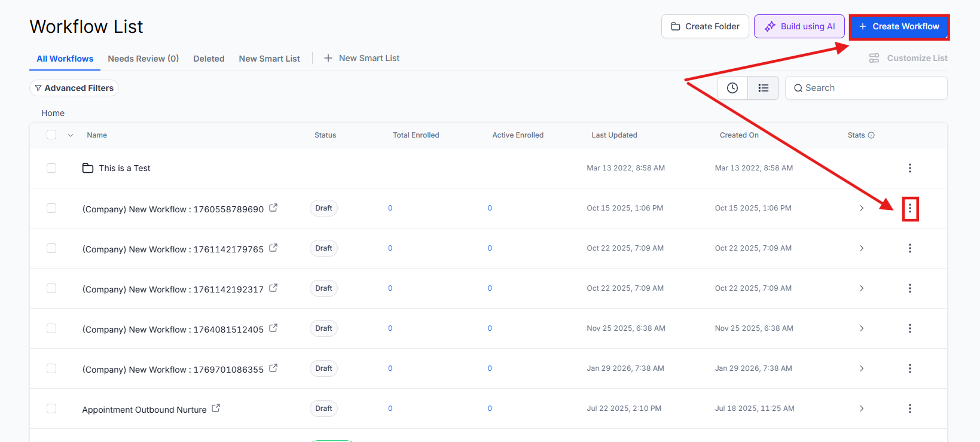This screenshot has height=442, width=980.
Task: Open the Deleted tab
Action: point(209,59)
